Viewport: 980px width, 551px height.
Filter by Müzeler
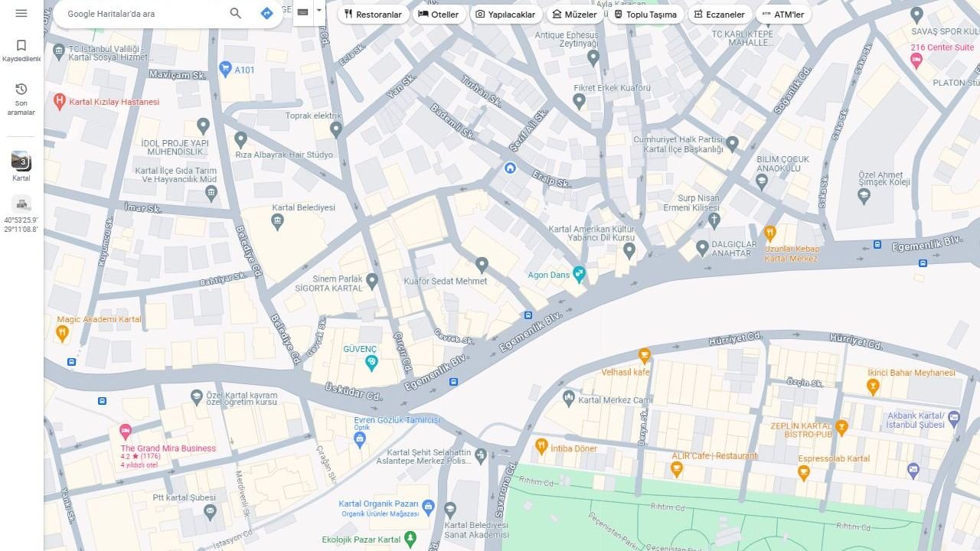pos(574,14)
